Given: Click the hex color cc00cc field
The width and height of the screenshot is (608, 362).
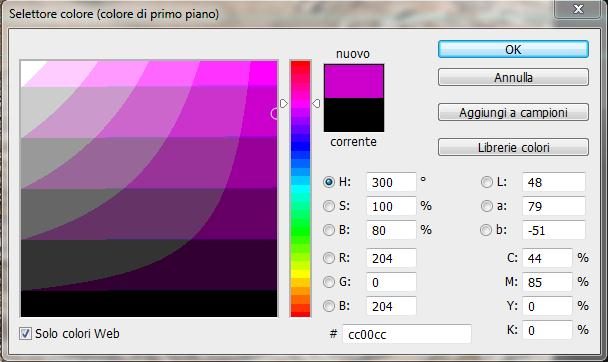Looking at the screenshot, I should pos(407,334).
